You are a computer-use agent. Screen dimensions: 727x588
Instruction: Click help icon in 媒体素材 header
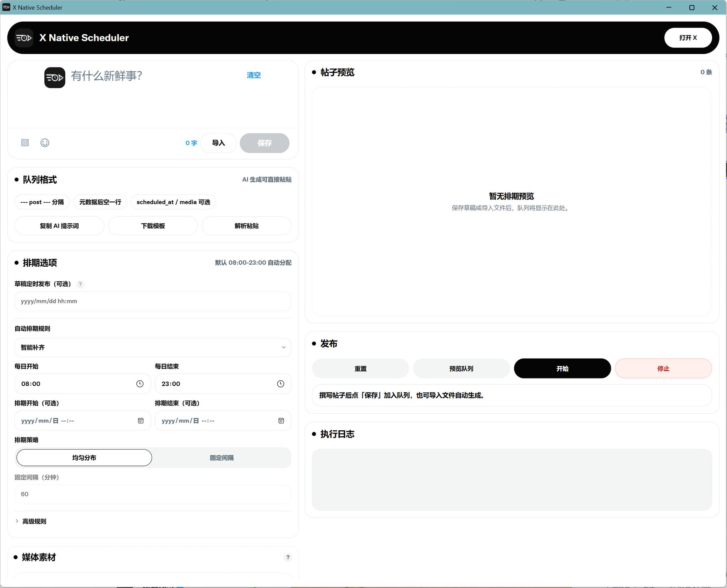click(x=288, y=557)
